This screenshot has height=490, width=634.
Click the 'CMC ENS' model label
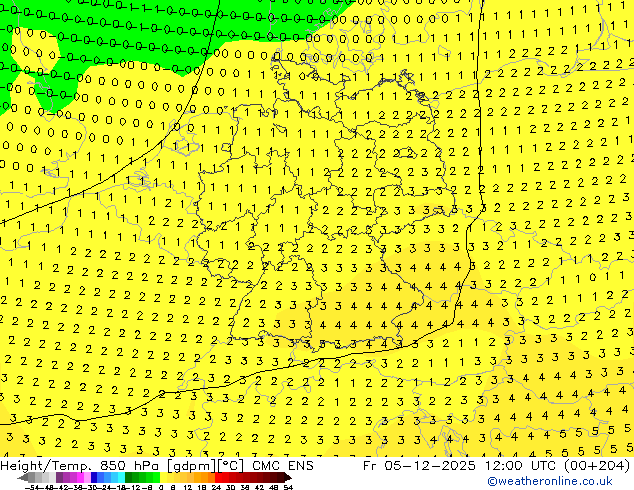283,466
